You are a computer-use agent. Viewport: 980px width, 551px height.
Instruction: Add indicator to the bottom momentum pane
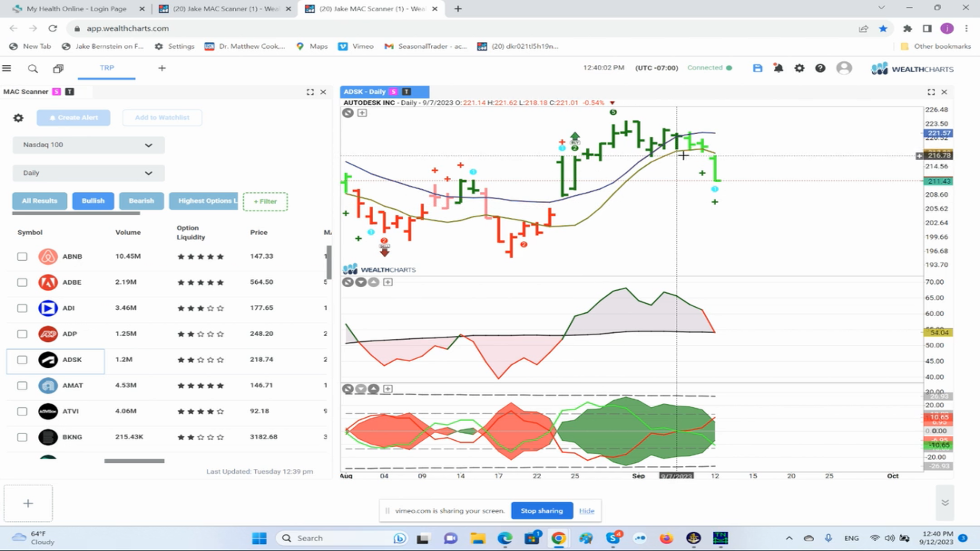pyautogui.click(x=388, y=389)
